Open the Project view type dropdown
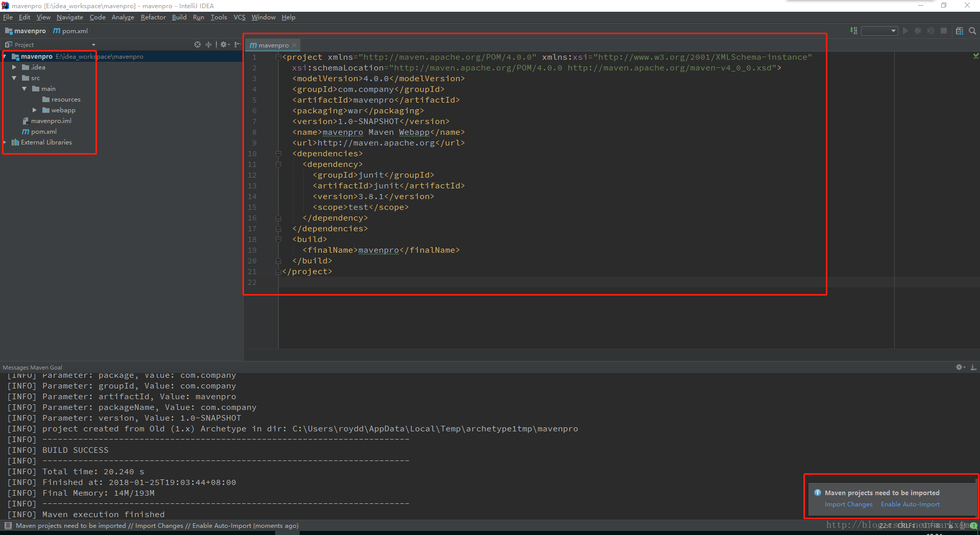Image resolution: width=980 pixels, height=535 pixels. click(93, 45)
